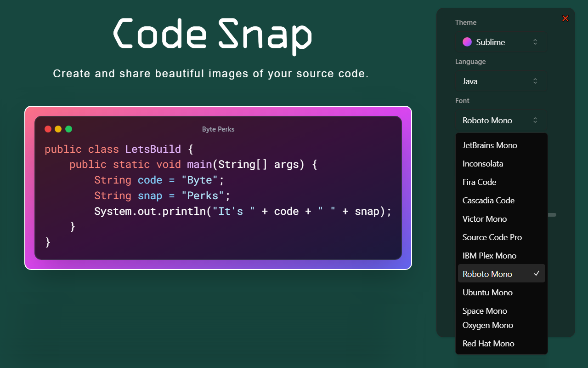Click the Language label in settings panel
This screenshot has width=588, height=368.
click(x=470, y=62)
